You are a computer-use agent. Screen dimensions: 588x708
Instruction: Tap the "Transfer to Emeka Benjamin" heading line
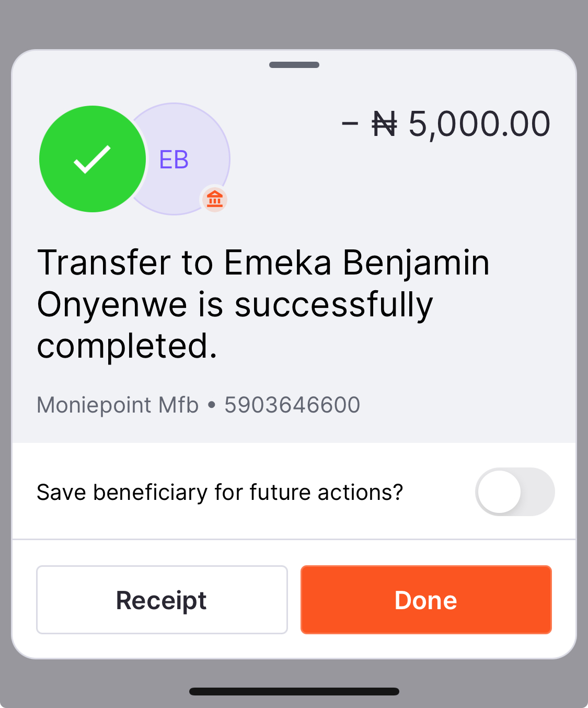pyautogui.click(x=263, y=262)
